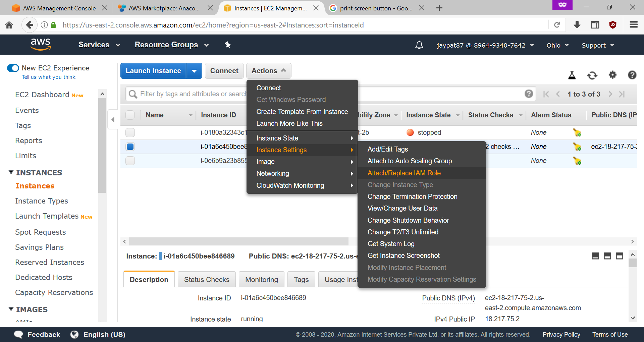Screen dimensions: 644x342
Task: Choose Change Termination Protection
Action: (422, 196)
